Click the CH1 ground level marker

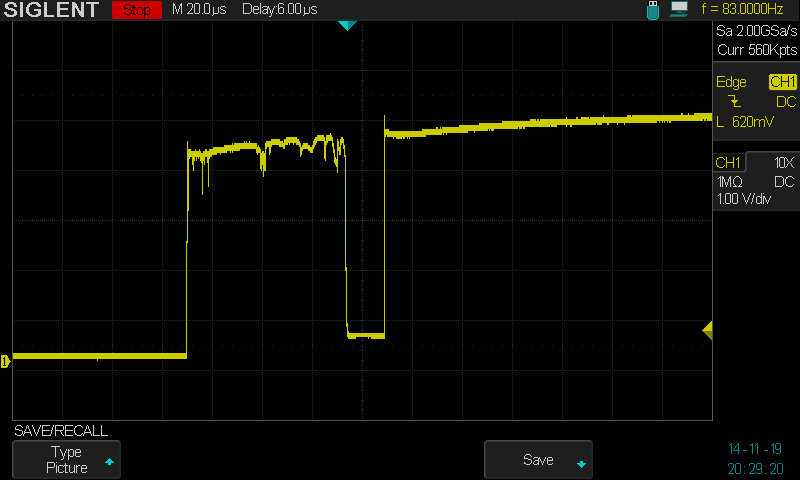5,361
